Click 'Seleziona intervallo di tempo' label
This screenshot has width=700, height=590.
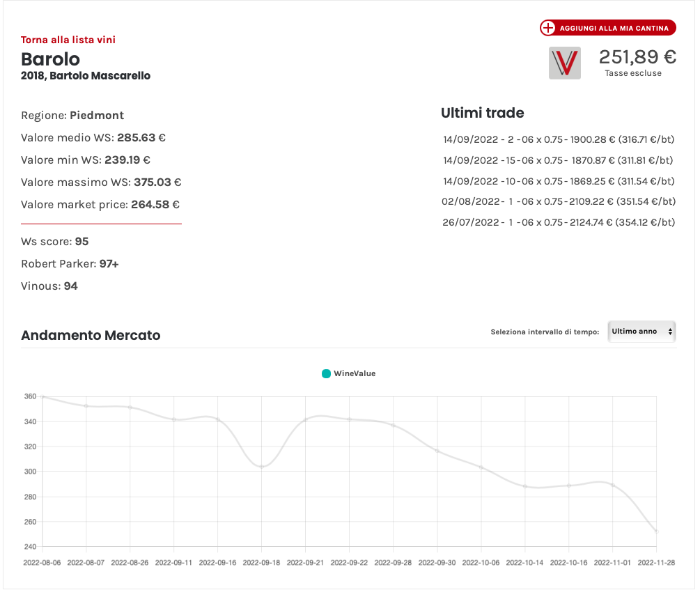click(545, 332)
